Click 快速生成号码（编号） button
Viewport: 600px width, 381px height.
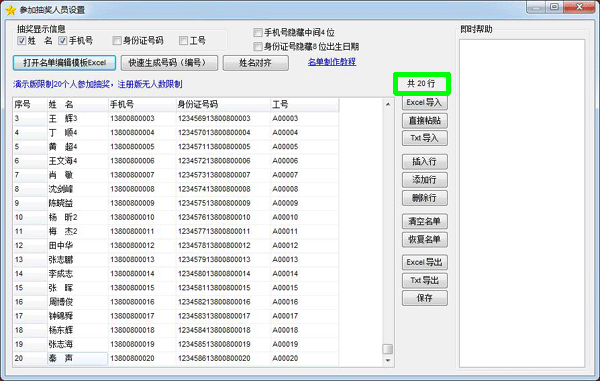[169, 63]
